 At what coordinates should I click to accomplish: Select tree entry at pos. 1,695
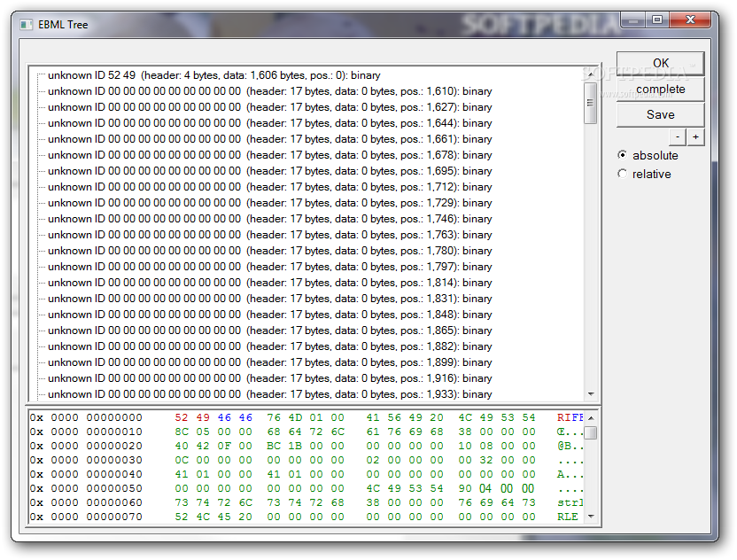(270, 171)
